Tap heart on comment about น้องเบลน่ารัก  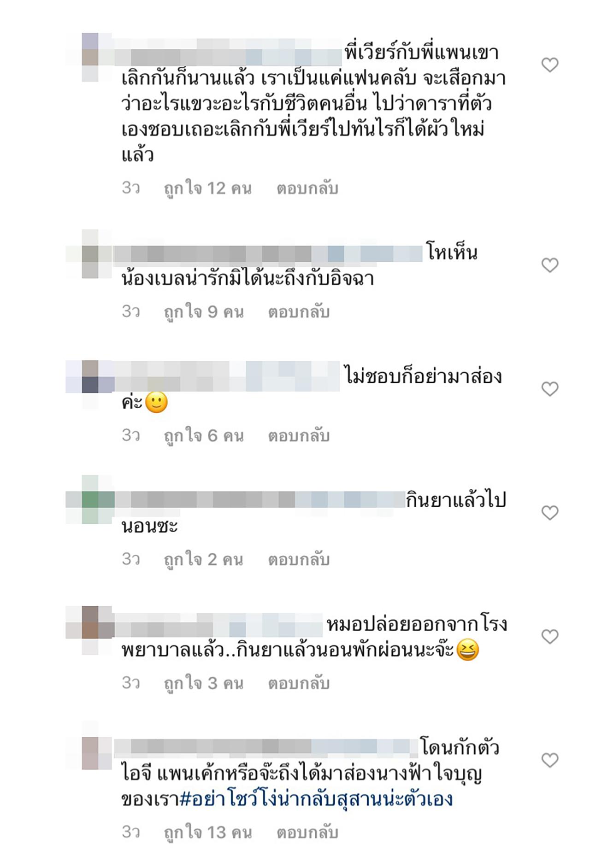point(549,265)
